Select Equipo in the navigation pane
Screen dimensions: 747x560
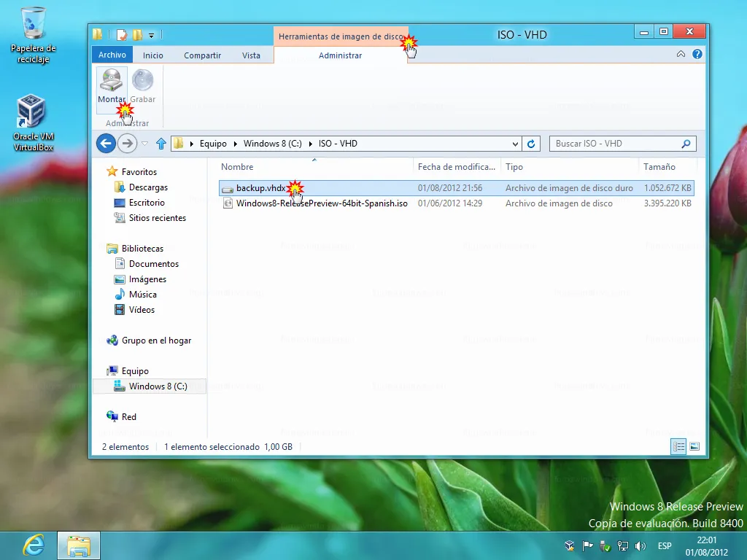coord(135,371)
